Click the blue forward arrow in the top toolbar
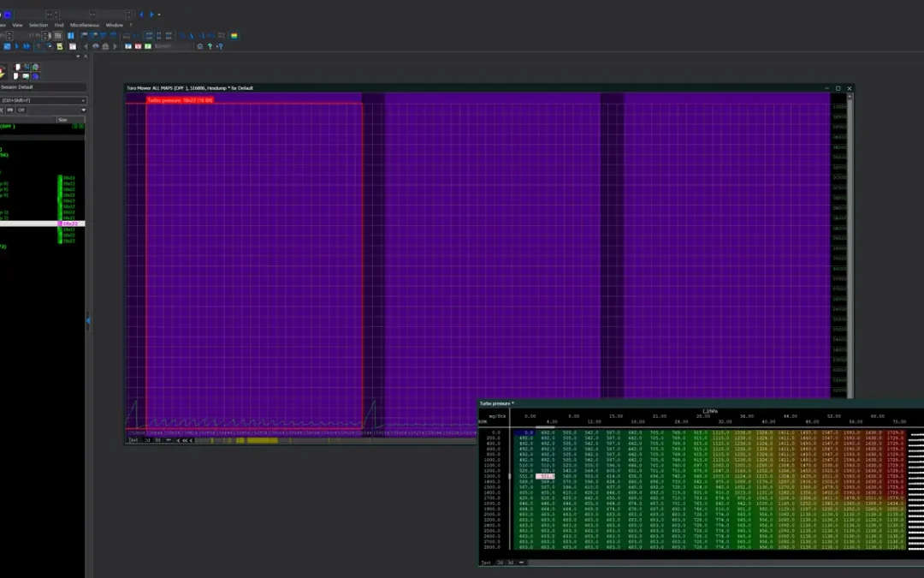 pos(151,15)
